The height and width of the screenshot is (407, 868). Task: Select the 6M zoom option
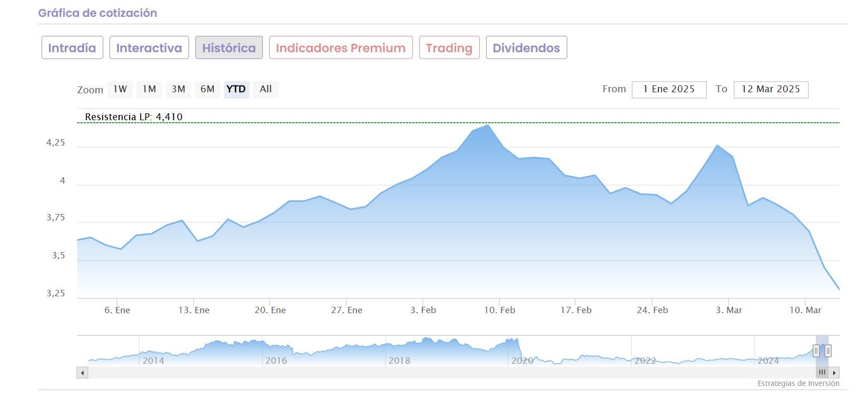coord(208,89)
